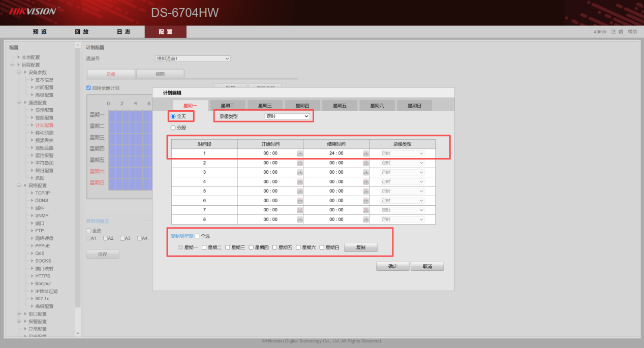Click clock icon for period 5 end time
Viewport: 644px width, 348px height.
(365, 191)
